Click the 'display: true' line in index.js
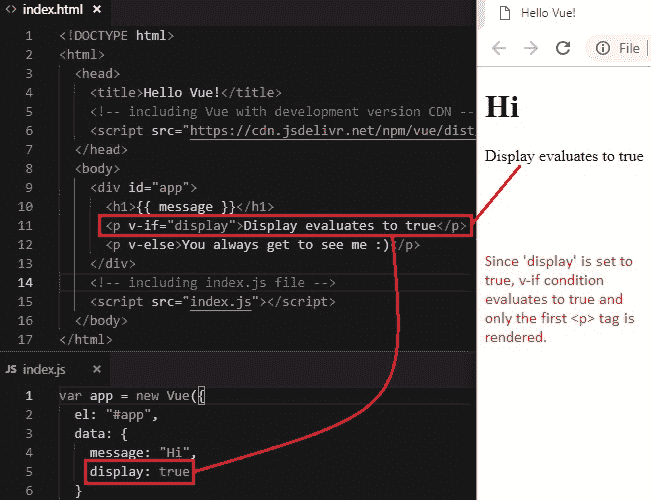 pos(140,472)
